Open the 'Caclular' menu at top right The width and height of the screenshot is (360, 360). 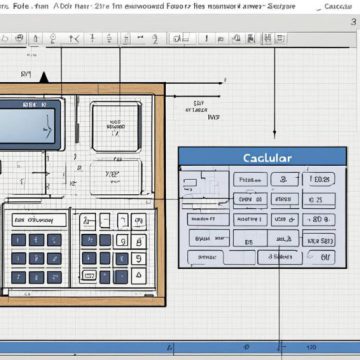pyautogui.click(x=338, y=6)
